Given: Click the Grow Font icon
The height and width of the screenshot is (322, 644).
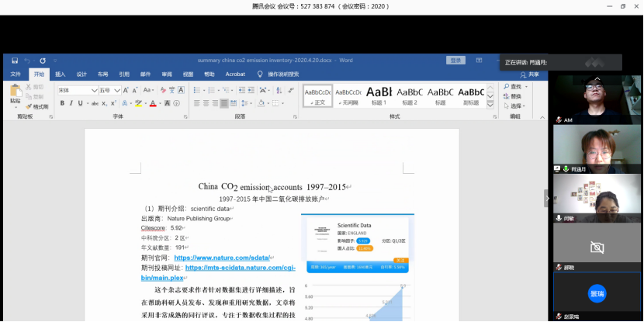Looking at the screenshot, I should click(x=126, y=90).
